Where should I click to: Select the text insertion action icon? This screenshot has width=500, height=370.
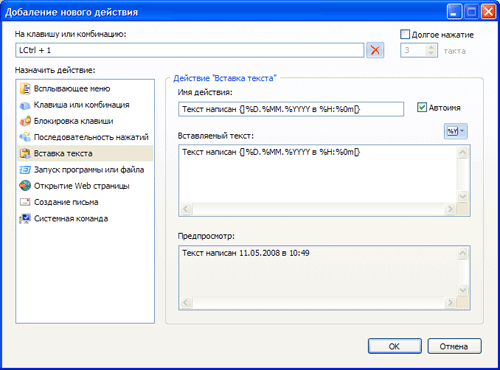pos(25,153)
